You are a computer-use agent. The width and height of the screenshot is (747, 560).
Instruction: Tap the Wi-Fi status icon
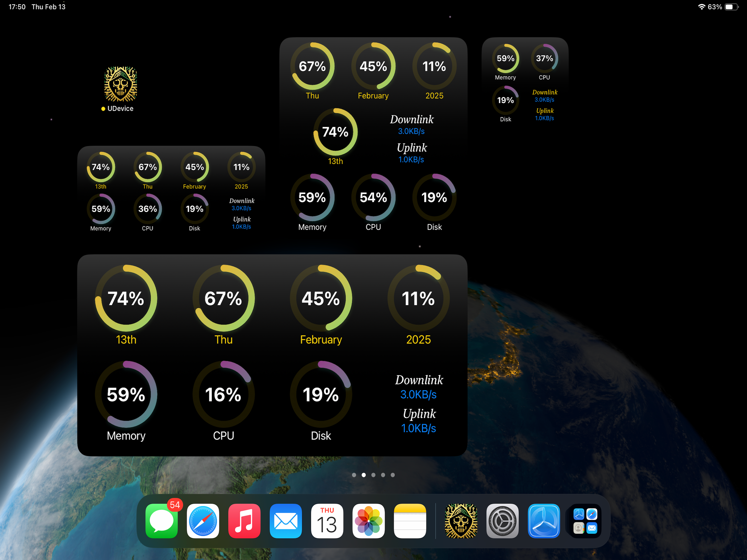[701, 7]
